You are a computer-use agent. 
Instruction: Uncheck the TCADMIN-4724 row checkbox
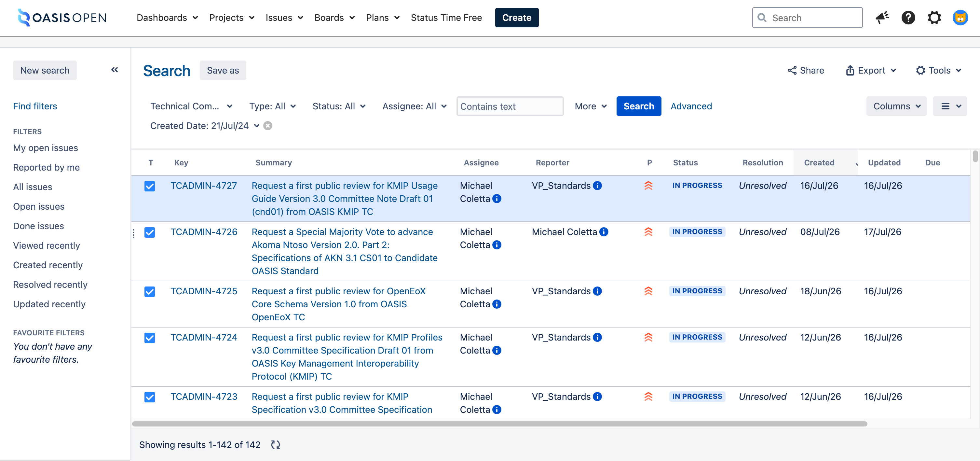point(150,337)
